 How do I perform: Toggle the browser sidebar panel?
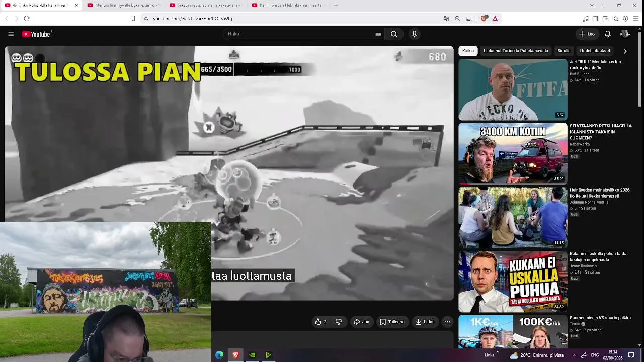click(595, 19)
